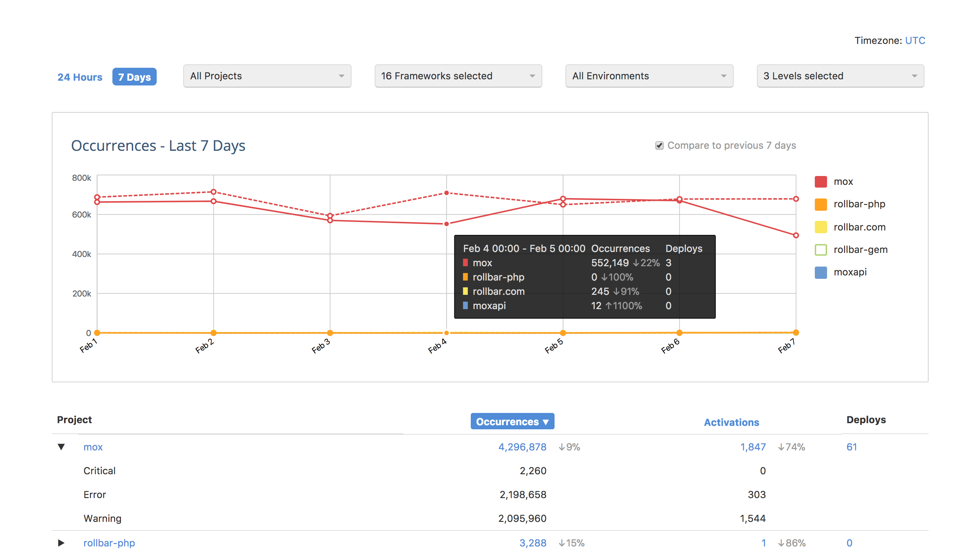Collapse the mox project row
Image resolution: width=980 pixels, height=559 pixels.
[x=61, y=447]
